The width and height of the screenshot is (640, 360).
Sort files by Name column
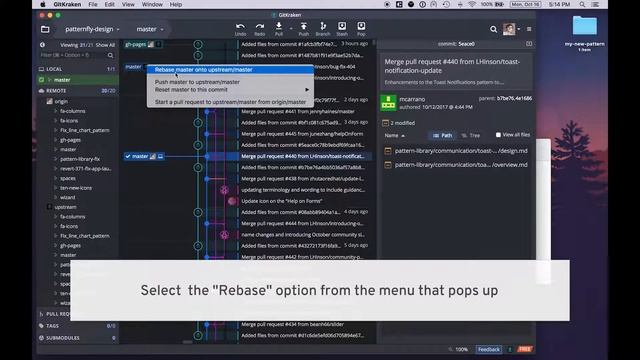click(x=394, y=136)
